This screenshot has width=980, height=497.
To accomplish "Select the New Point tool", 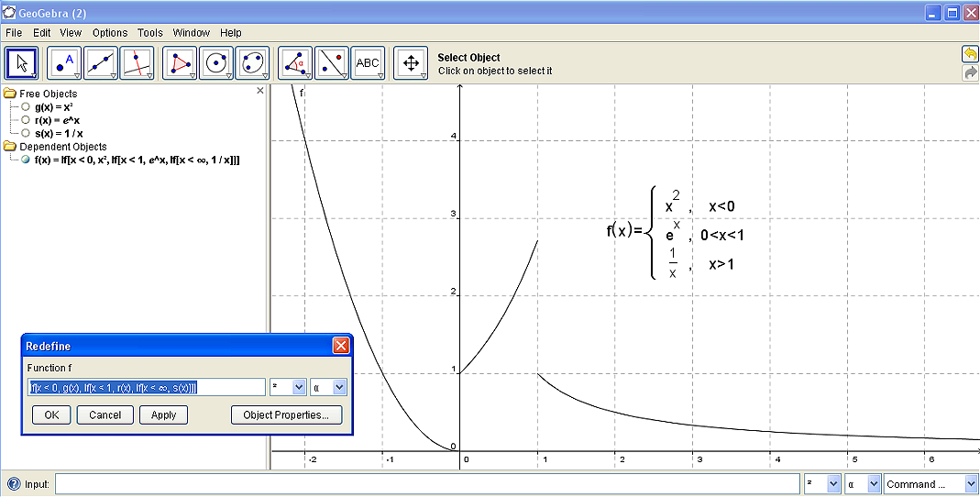I will pos(64,63).
